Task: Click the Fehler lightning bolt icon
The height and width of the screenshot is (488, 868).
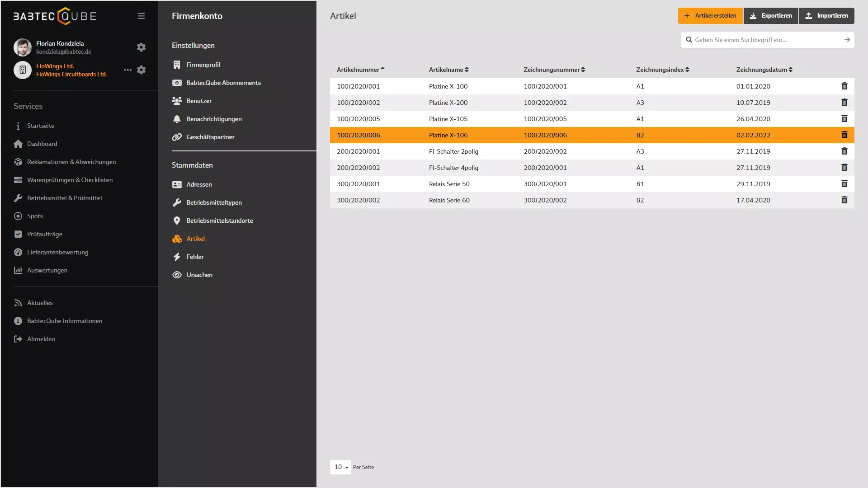Action: 177,257
